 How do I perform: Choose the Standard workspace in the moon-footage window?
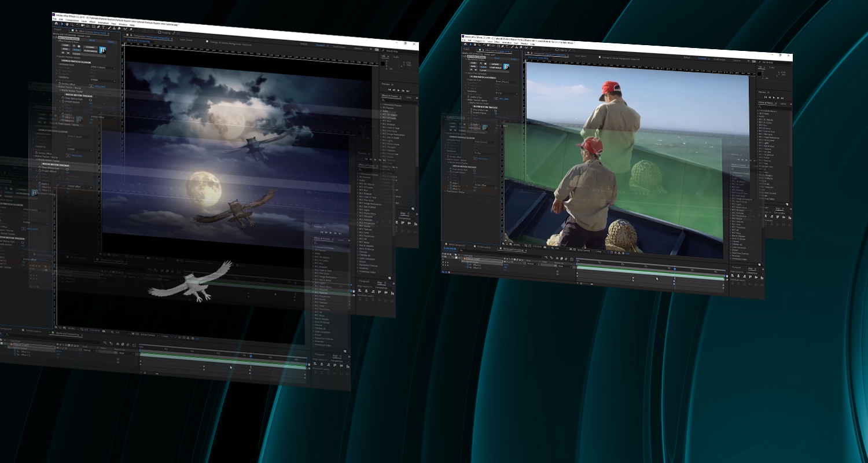pos(320,45)
